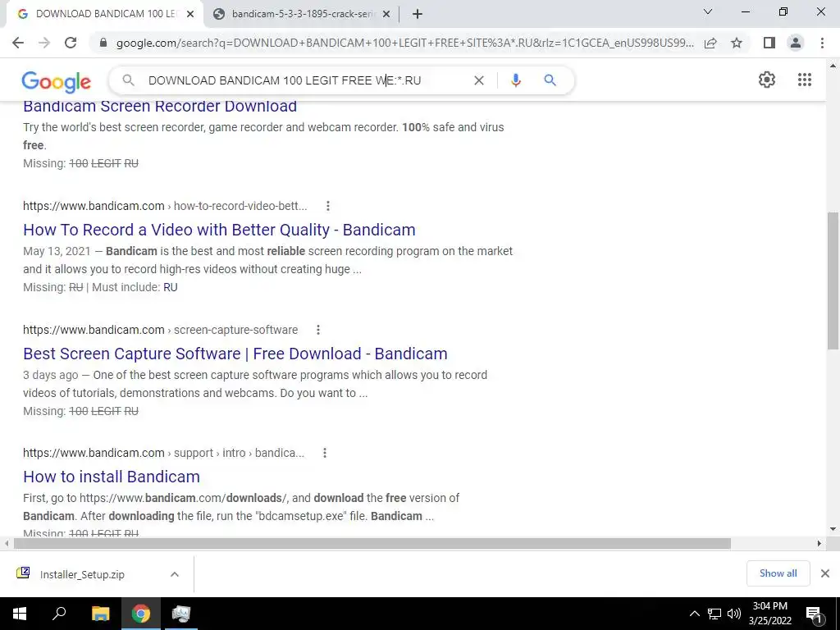Image resolution: width=840 pixels, height=630 pixels.
Task: Open File Explorer from taskbar
Action: [x=100, y=614]
